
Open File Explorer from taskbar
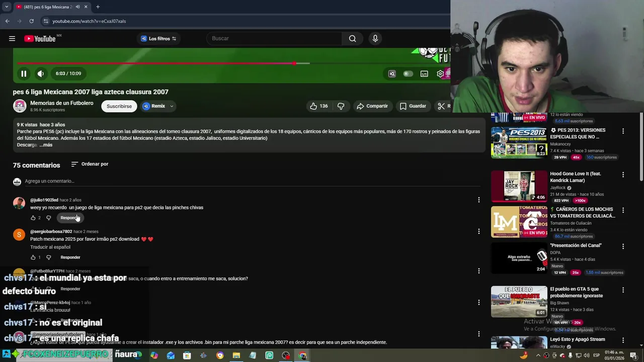(x=236, y=355)
